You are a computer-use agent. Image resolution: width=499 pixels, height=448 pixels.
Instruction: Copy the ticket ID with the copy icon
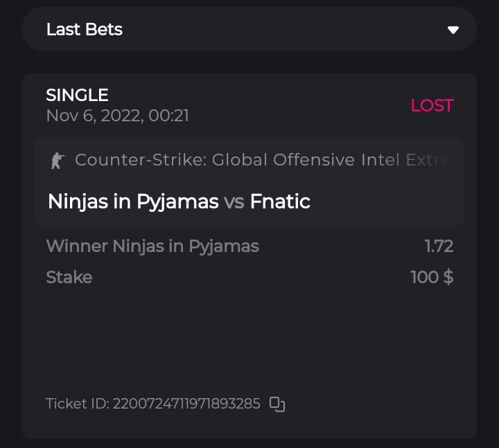tap(277, 404)
